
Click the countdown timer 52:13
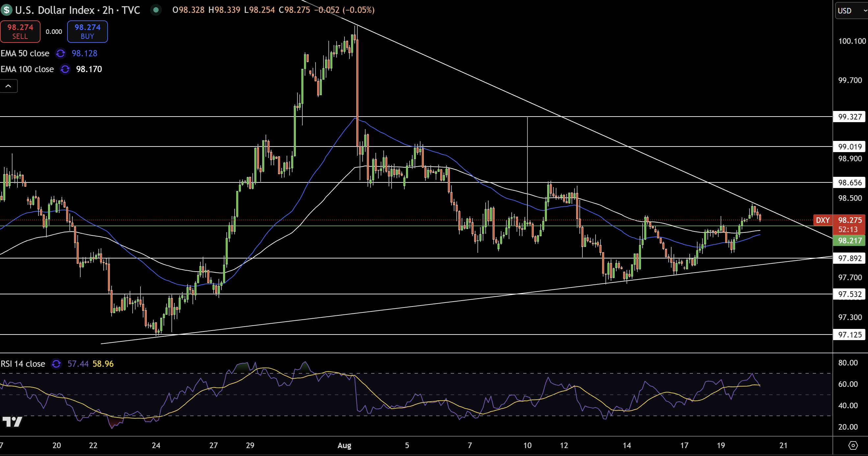[848, 230]
